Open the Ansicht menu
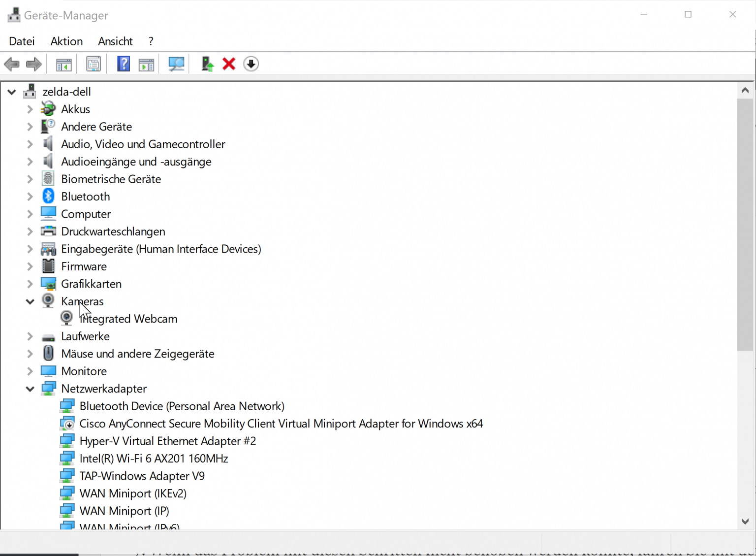 click(x=115, y=41)
